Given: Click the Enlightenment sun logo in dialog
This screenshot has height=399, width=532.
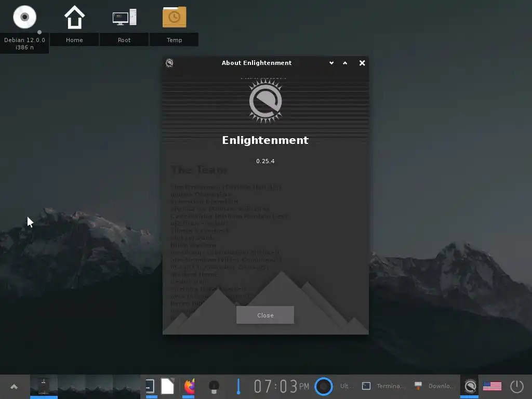Looking at the screenshot, I should [x=265, y=101].
